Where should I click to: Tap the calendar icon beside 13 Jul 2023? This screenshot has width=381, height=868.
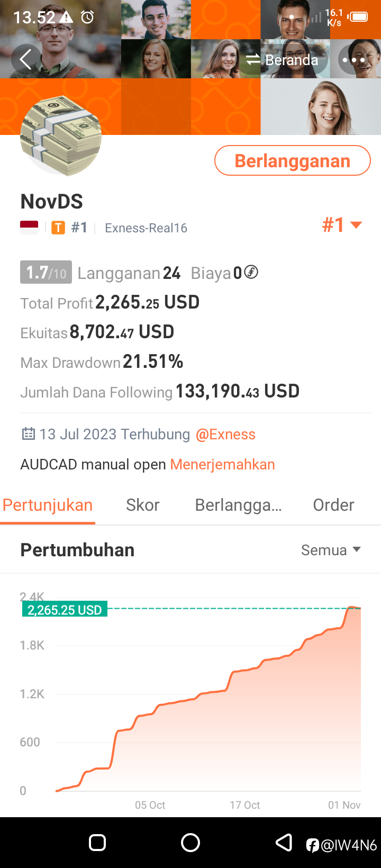click(x=28, y=434)
